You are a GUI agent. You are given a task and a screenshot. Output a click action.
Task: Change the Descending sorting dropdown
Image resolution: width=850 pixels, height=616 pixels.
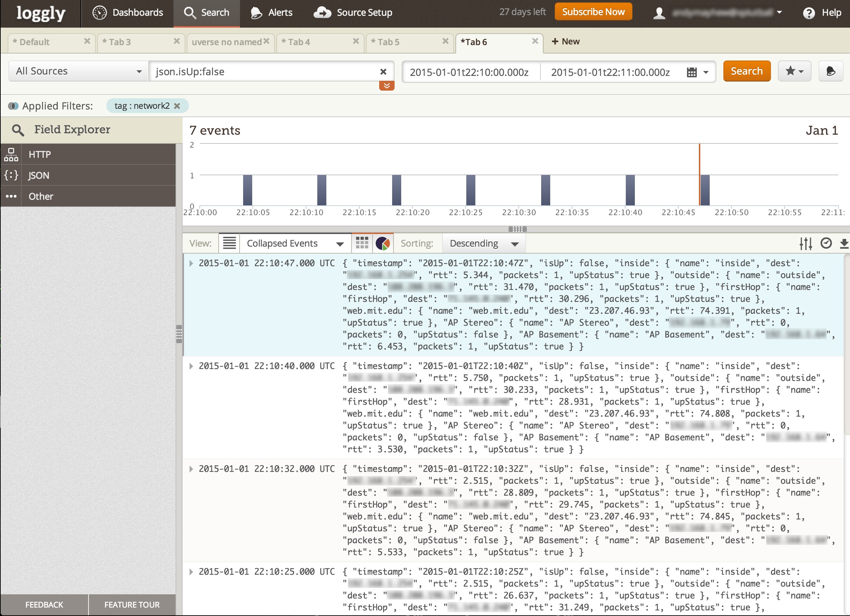tap(483, 243)
